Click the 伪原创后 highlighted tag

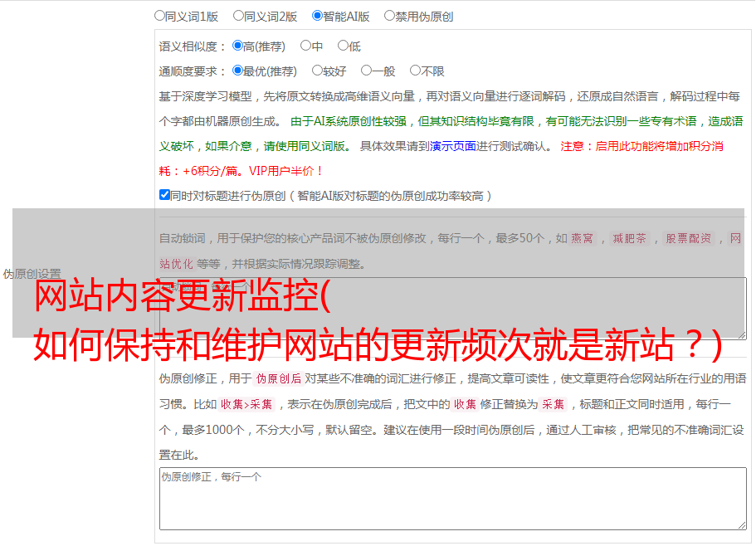point(279,378)
